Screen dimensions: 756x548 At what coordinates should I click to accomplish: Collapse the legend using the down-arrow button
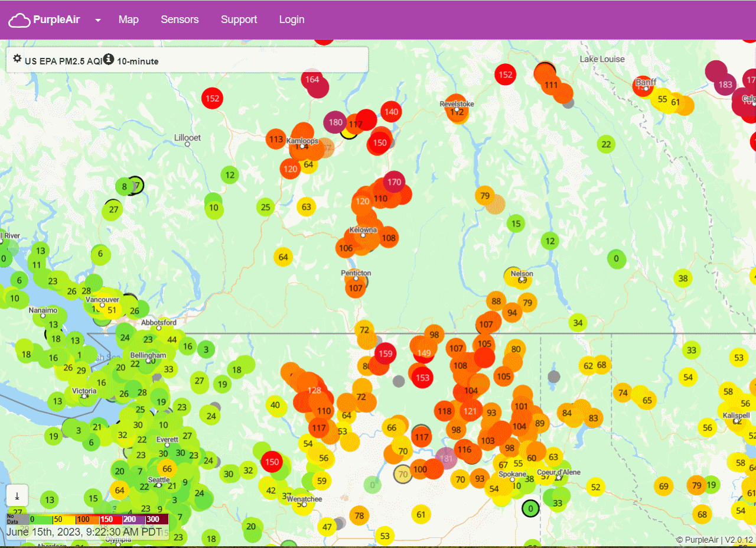17,495
